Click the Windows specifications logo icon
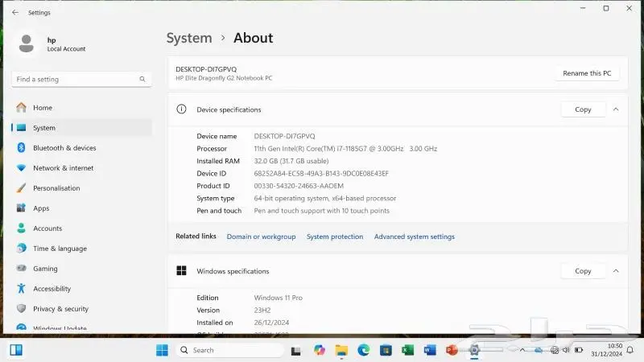Screen dimensions: 644x362 pyautogui.click(x=181, y=270)
